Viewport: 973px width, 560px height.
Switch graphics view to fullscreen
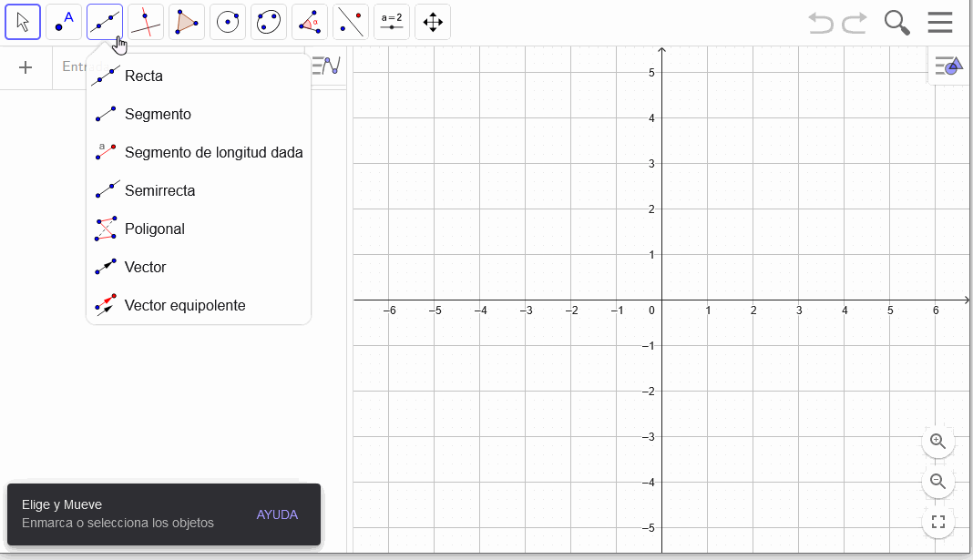coord(937,522)
